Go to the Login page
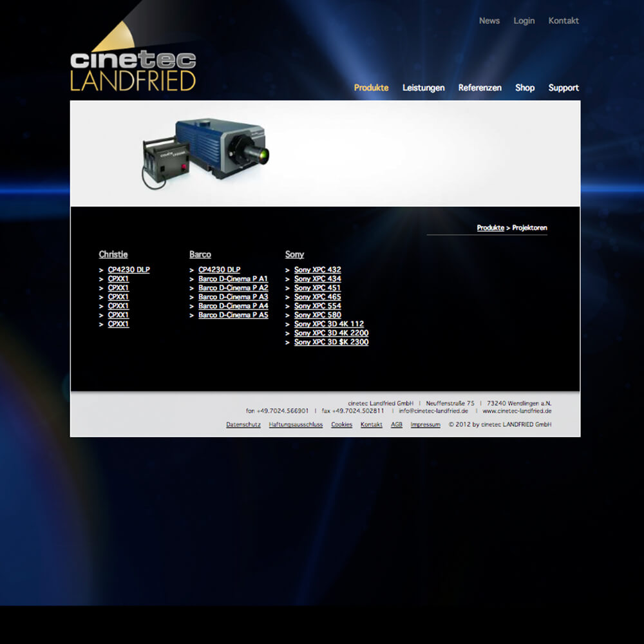644x644 pixels. pyautogui.click(x=524, y=21)
